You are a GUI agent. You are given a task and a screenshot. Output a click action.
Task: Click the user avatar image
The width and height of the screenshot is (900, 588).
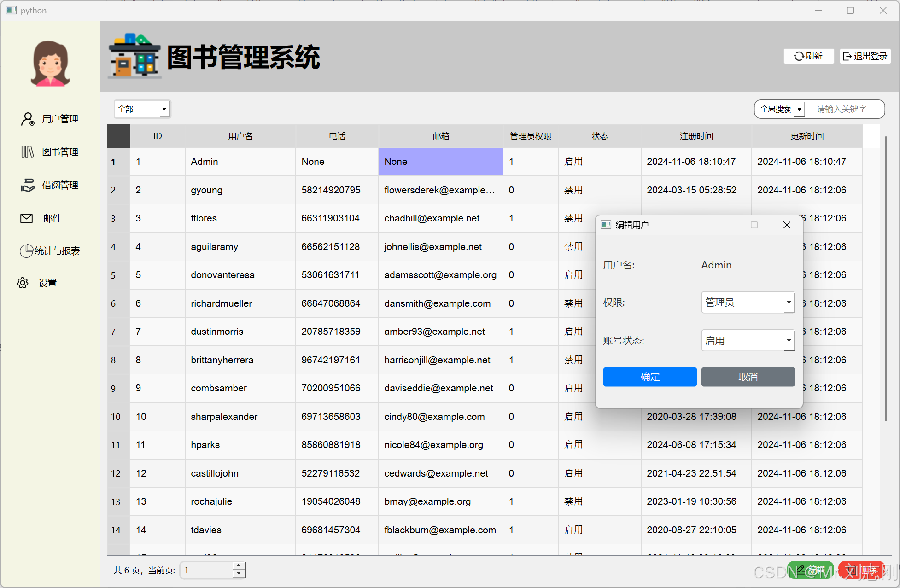(x=50, y=63)
